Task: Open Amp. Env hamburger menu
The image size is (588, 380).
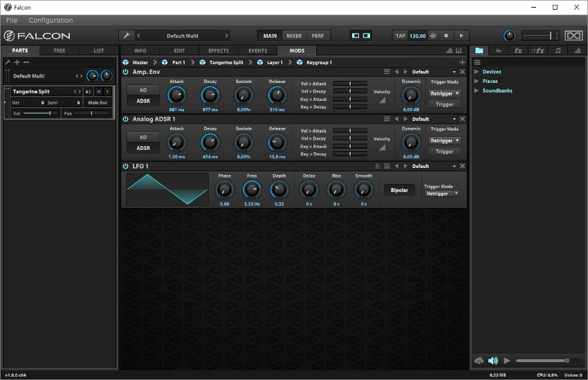Action: click(387, 72)
